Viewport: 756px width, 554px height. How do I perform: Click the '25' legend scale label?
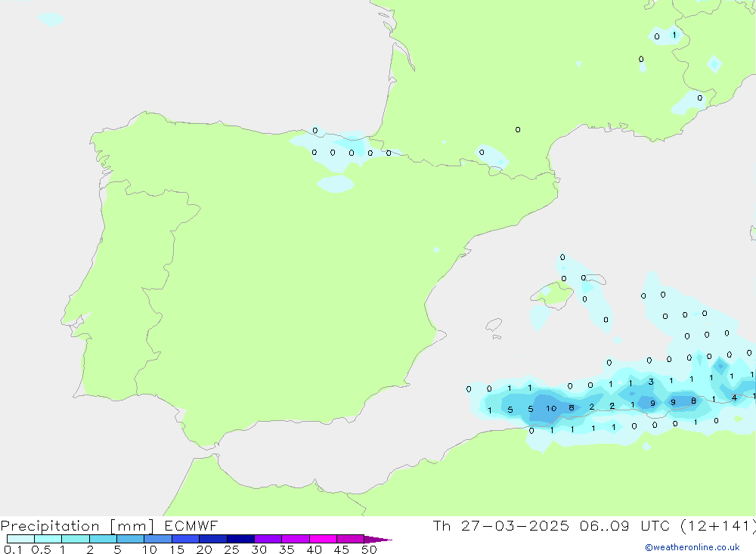pyautogui.click(x=231, y=549)
